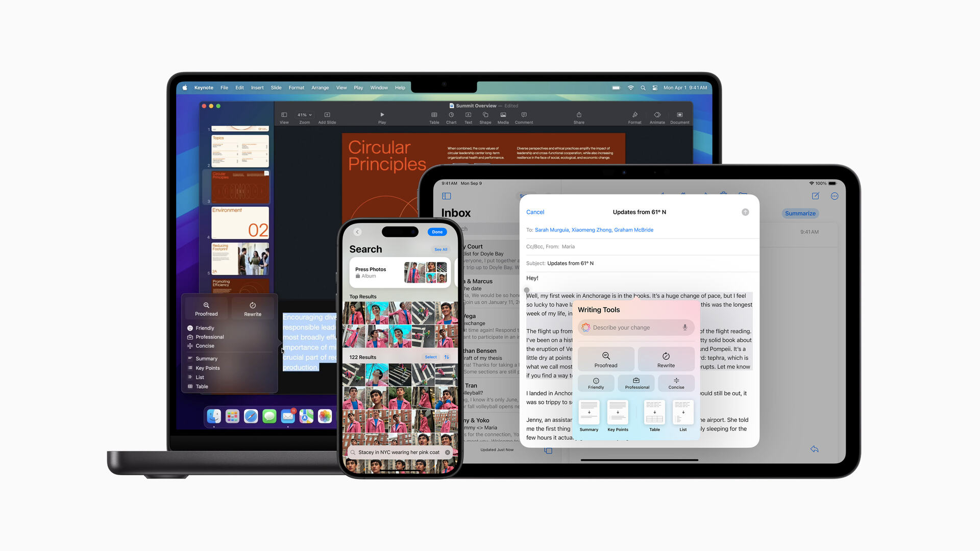Click the Summary dropdown on Mac Keynote
Viewport: 980px width, 551px height.
tap(206, 358)
